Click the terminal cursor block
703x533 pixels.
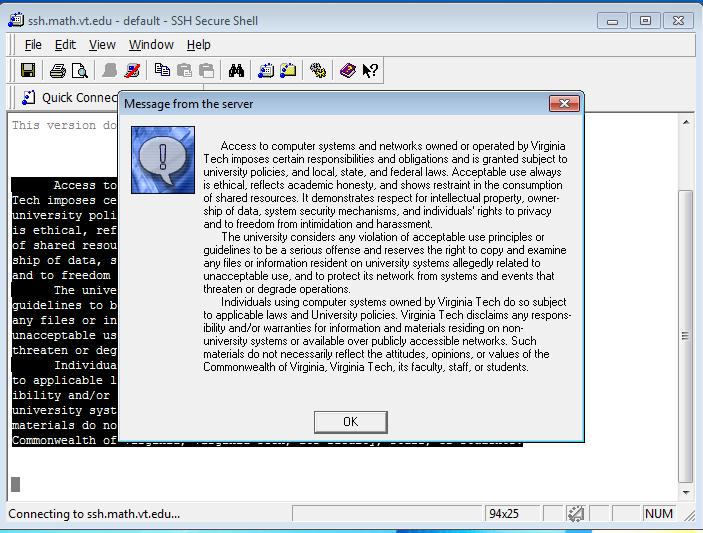click(15, 484)
